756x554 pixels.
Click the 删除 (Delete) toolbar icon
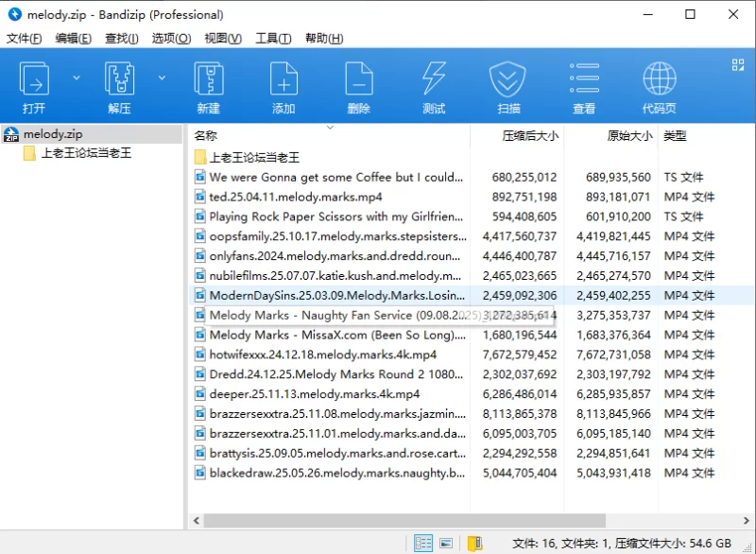(x=358, y=80)
